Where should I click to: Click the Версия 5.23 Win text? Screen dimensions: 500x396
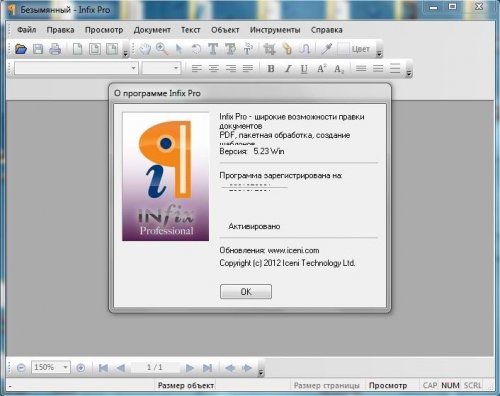click(x=252, y=151)
